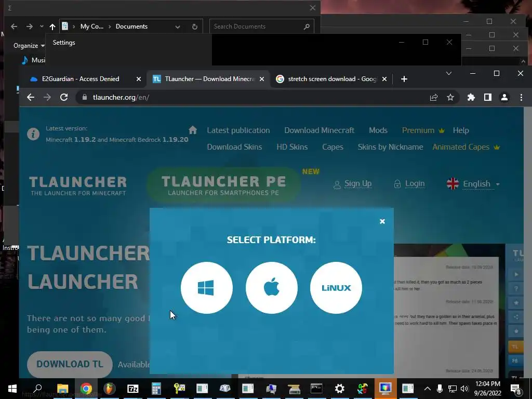Open recent locations dropdown in Explorer

click(42, 26)
